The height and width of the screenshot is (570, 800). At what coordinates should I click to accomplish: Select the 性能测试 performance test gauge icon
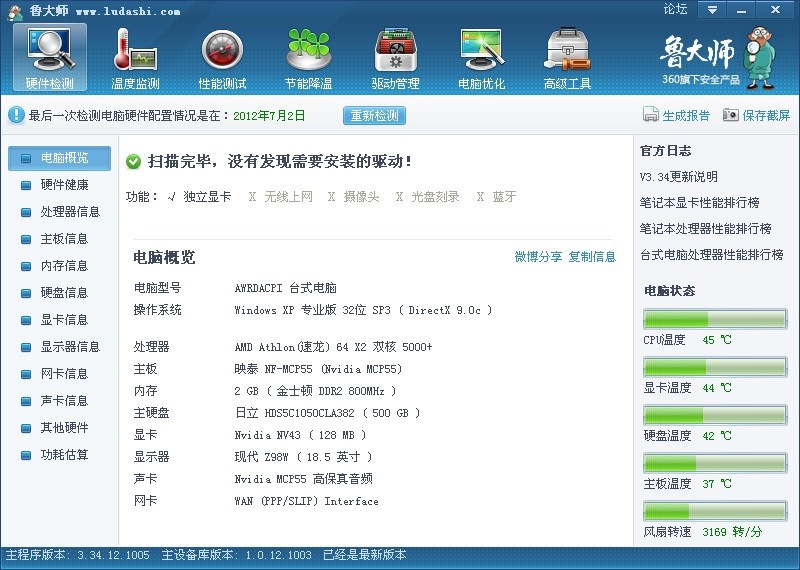click(222, 50)
